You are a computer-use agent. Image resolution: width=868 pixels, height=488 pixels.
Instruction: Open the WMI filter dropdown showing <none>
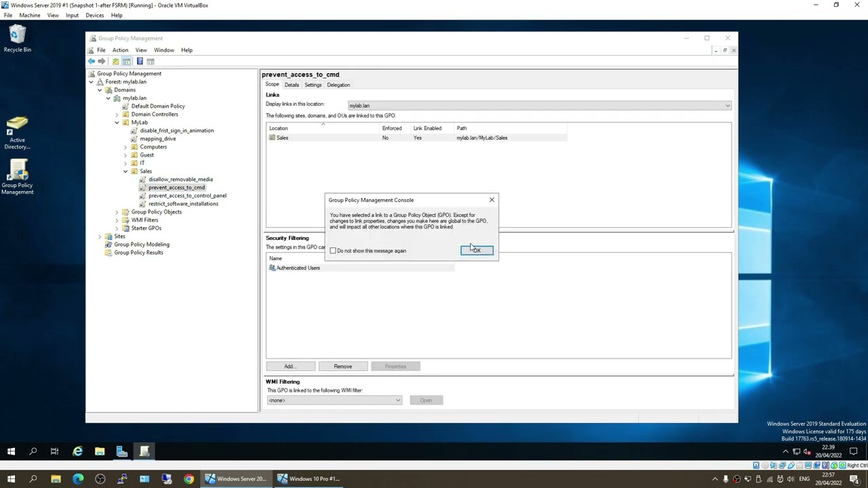click(334, 400)
